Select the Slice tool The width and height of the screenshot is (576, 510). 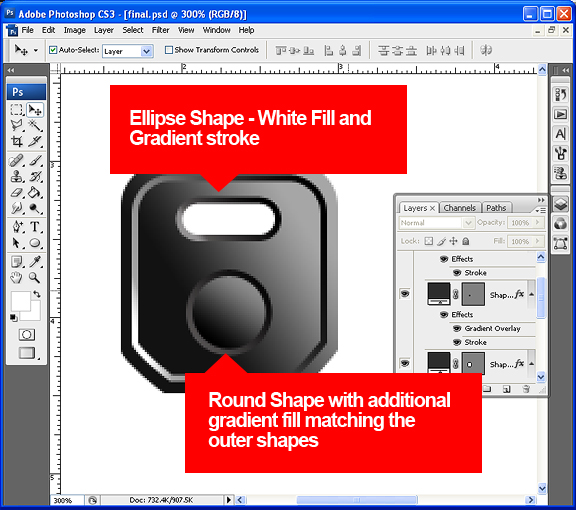[x=35, y=141]
